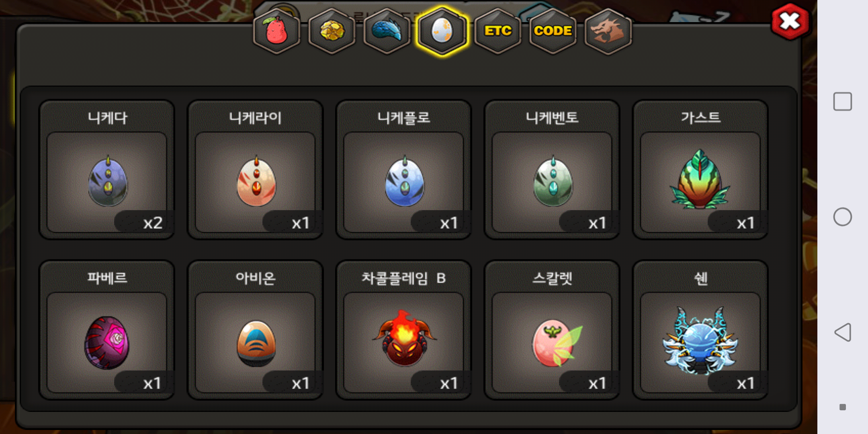Pick the 니케벤토 green egg
The image size is (868, 434).
[x=552, y=170]
